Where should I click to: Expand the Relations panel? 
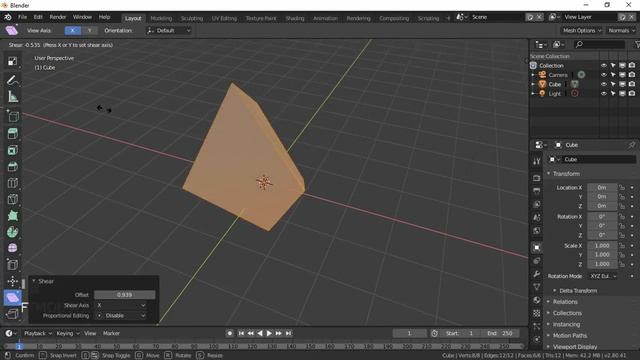tap(565, 302)
